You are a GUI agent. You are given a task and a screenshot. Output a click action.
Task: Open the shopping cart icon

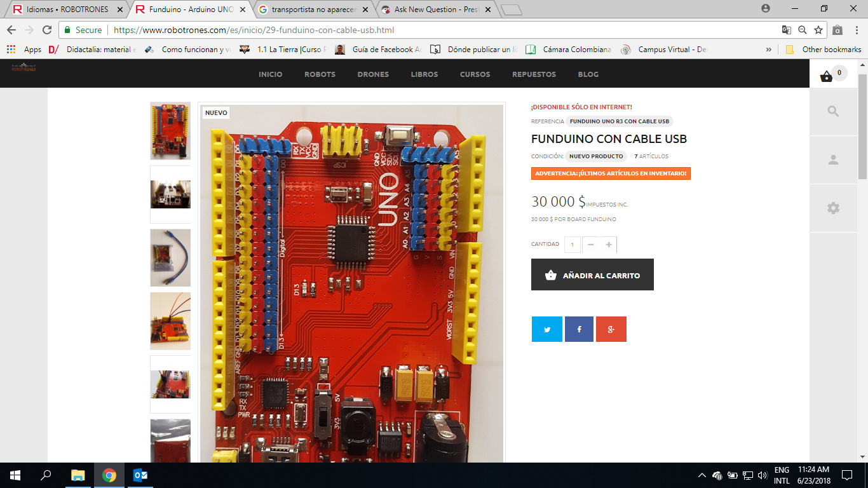827,77
